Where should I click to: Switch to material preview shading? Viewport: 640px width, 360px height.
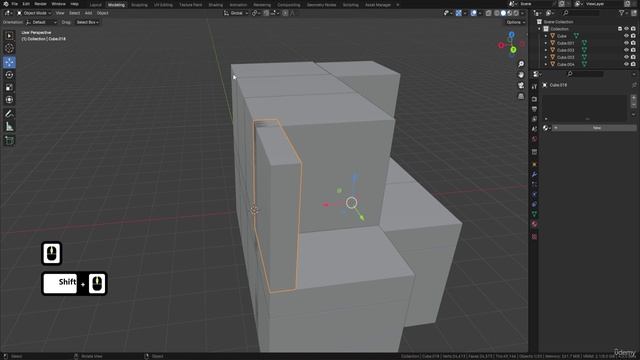point(510,13)
